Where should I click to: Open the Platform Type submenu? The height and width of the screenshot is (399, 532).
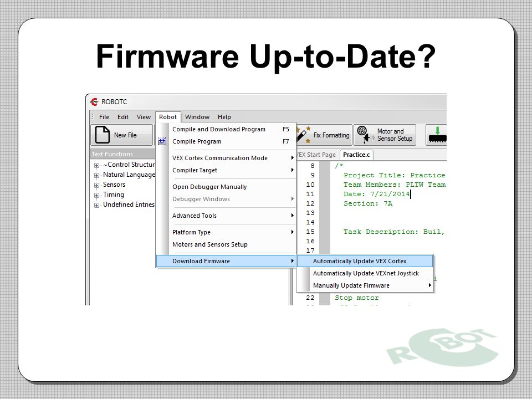pyautogui.click(x=226, y=232)
